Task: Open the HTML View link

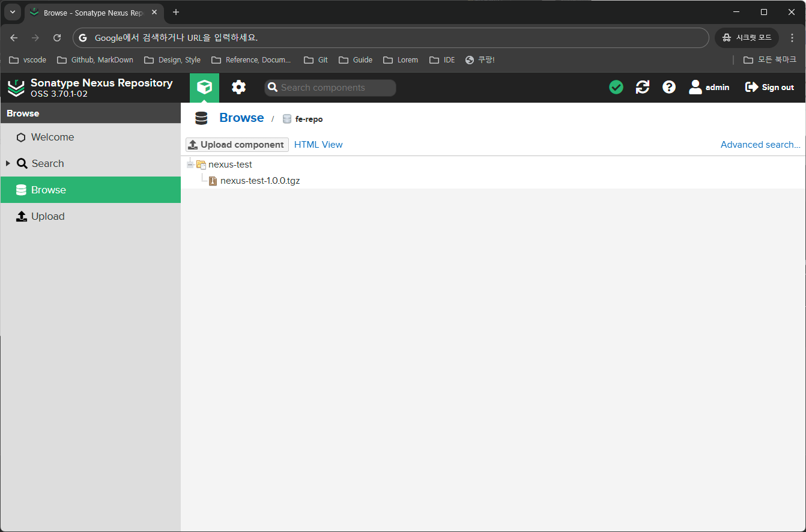Action: coord(318,145)
